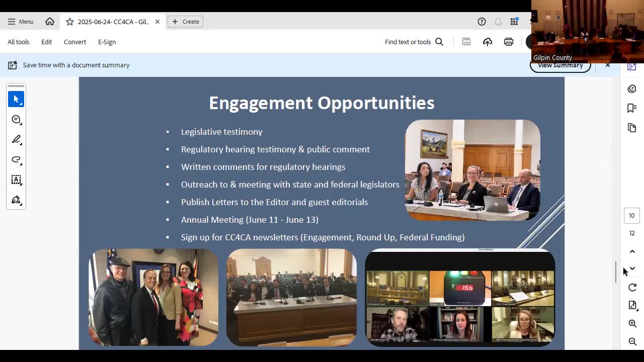Go to previous page with up chevron
This screenshot has width=644, height=362.
point(632,251)
